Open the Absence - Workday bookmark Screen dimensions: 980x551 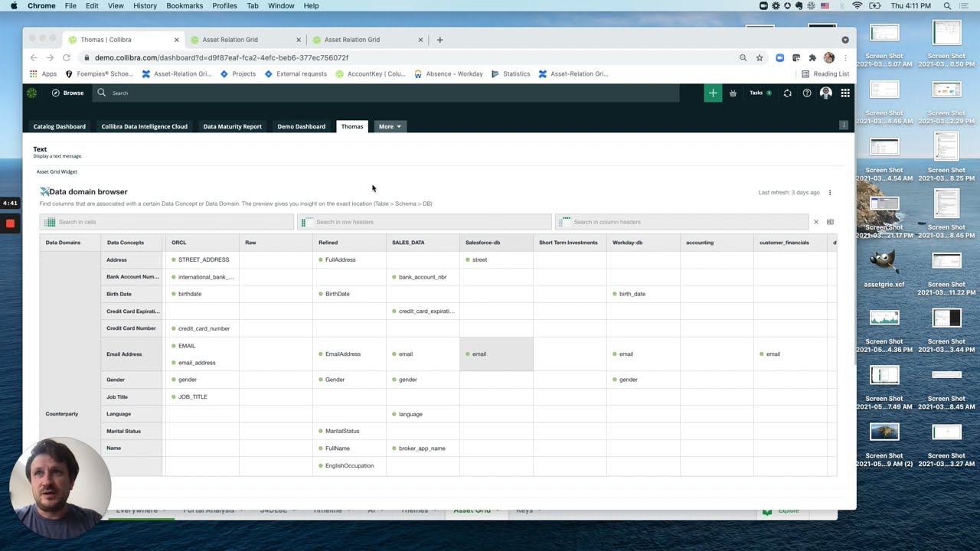tap(449, 74)
